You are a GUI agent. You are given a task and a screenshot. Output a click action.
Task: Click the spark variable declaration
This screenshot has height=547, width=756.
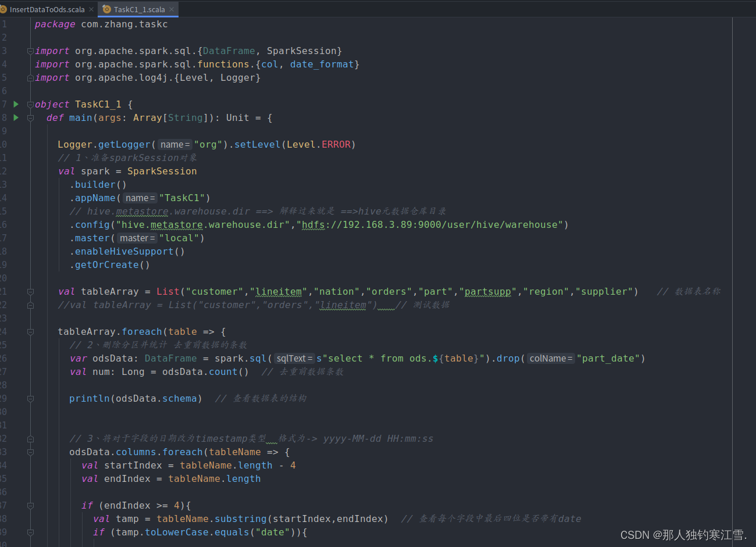(x=95, y=171)
